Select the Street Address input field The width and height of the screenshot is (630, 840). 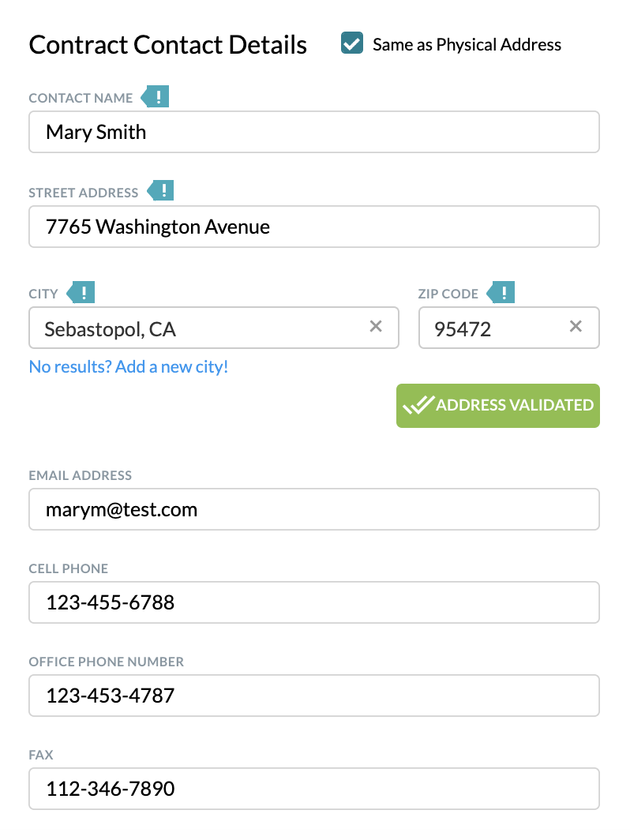click(x=314, y=227)
